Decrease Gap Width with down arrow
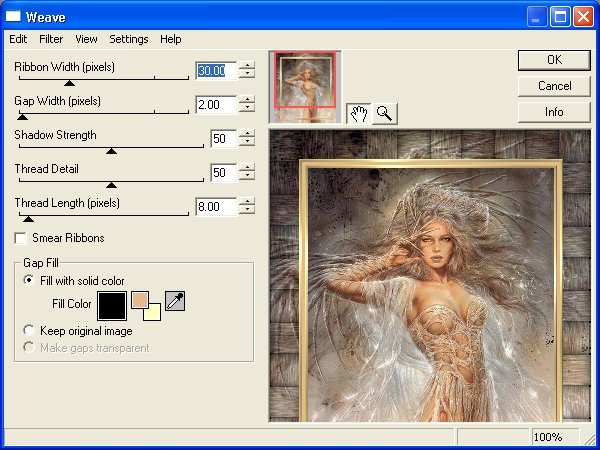Image resolution: width=600 pixels, height=450 pixels. 247,108
